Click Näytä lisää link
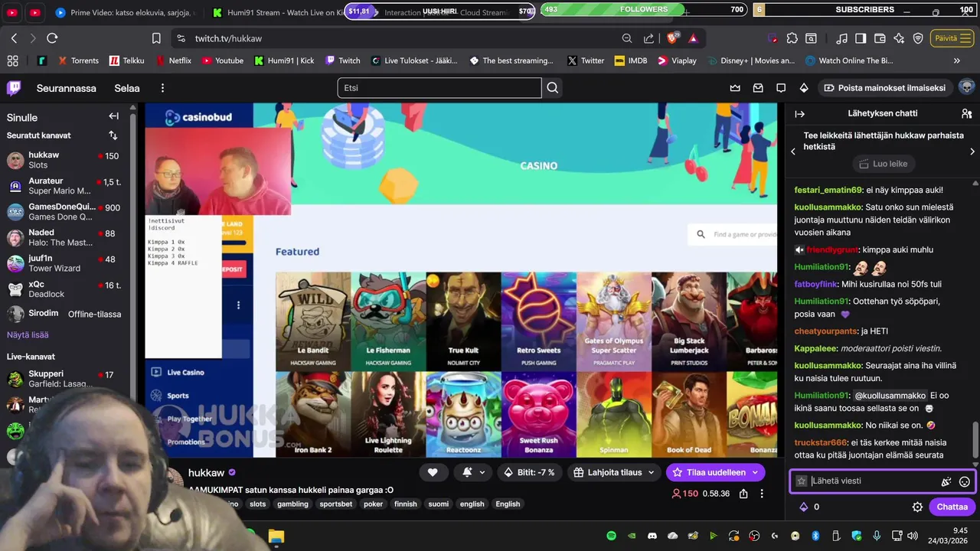 click(28, 335)
